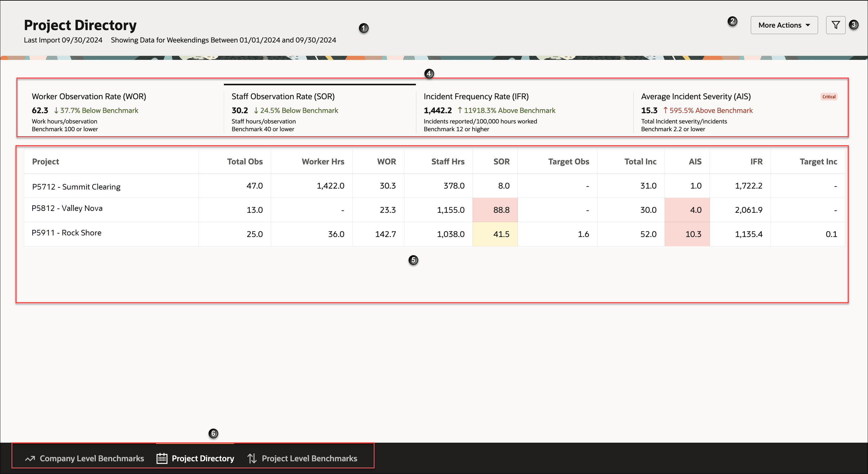
Task: Click the yellow SOR cell 41.5
Action: pyautogui.click(x=495, y=234)
